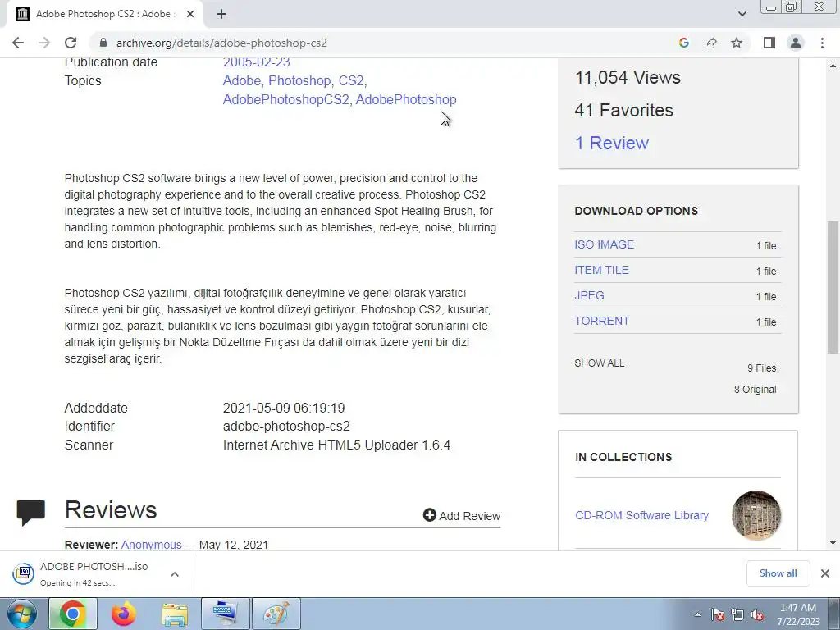Viewport: 840px width, 630px height.
Task: Click the scrollbar up arrow
Action: [833, 66]
